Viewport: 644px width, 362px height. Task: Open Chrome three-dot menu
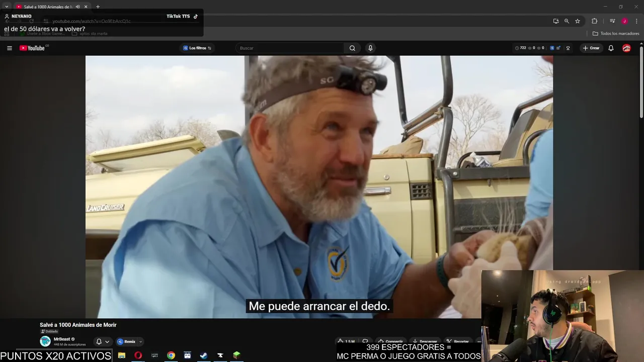click(x=636, y=21)
